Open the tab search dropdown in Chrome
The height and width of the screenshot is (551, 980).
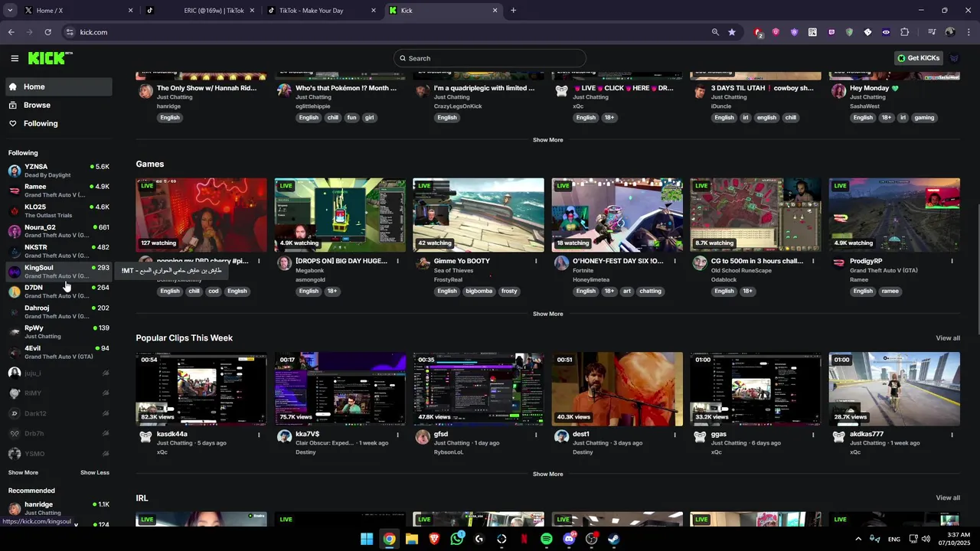[x=10, y=11]
